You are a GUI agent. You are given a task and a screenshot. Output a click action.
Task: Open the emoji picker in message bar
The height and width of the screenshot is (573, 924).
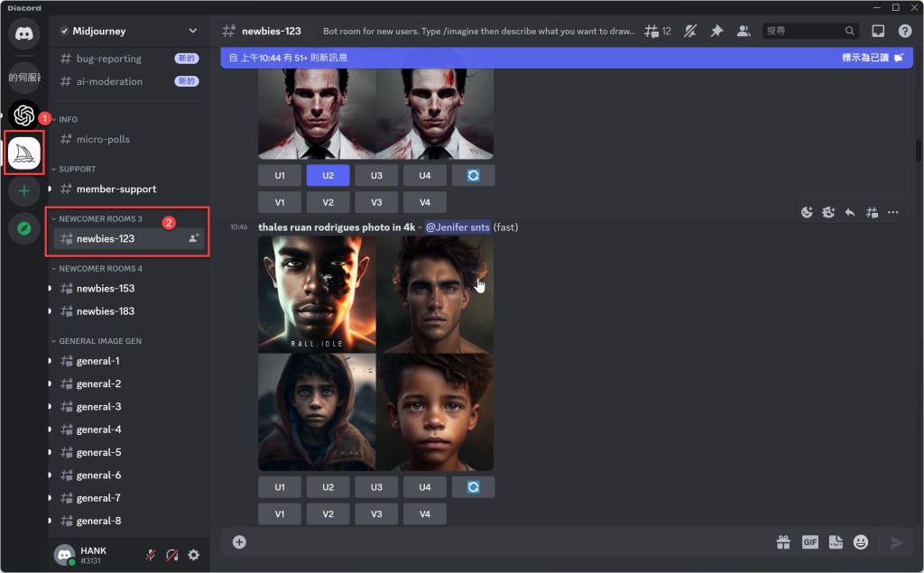coord(861,542)
